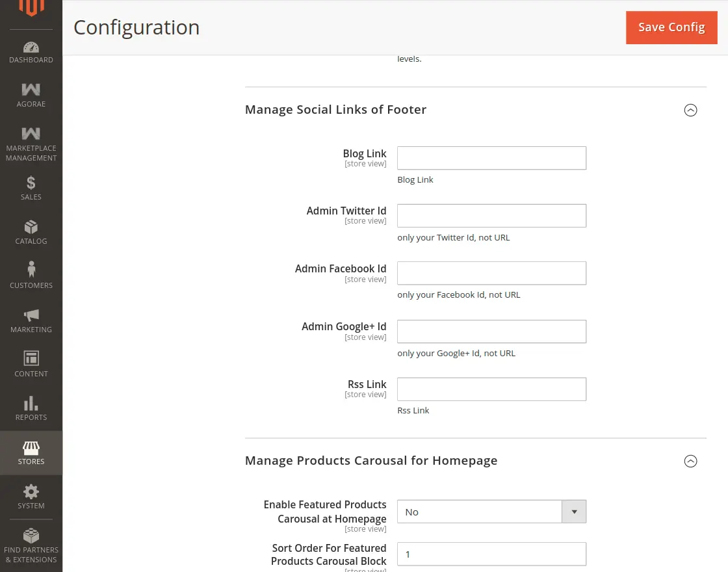
Task: Focus the Rss Link text field
Action: tap(491, 389)
